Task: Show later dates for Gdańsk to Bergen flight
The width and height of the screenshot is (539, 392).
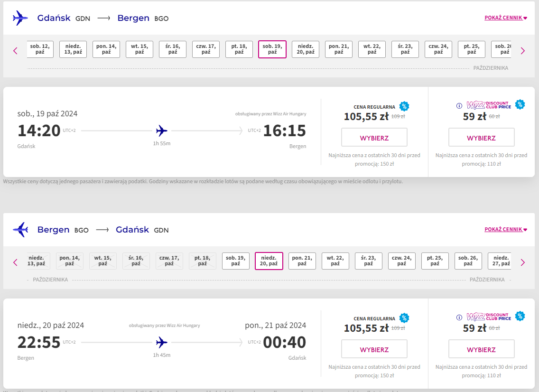Action: click(523, 51)
